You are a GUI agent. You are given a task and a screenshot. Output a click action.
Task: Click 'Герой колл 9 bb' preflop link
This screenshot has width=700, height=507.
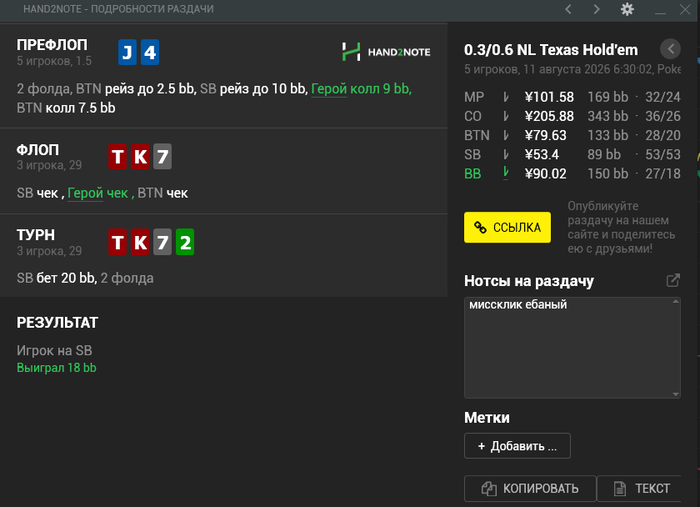(361, 89)
